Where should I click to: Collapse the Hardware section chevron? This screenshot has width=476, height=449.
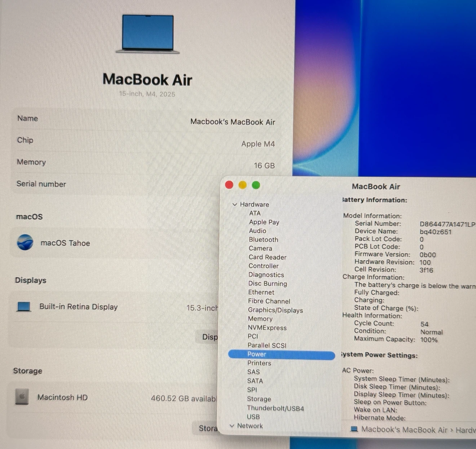235,204
